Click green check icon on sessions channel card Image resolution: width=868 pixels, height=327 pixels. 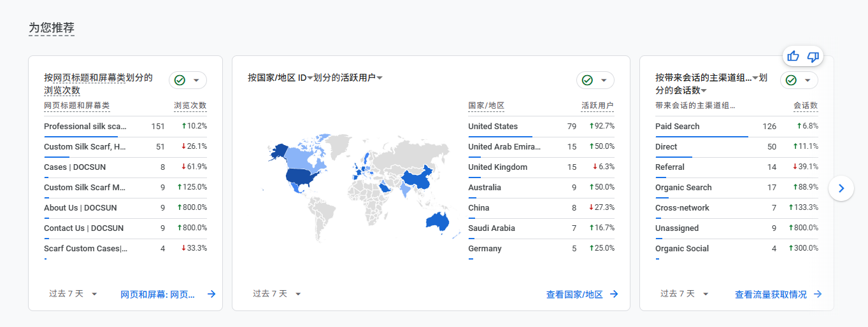(791, 80)
